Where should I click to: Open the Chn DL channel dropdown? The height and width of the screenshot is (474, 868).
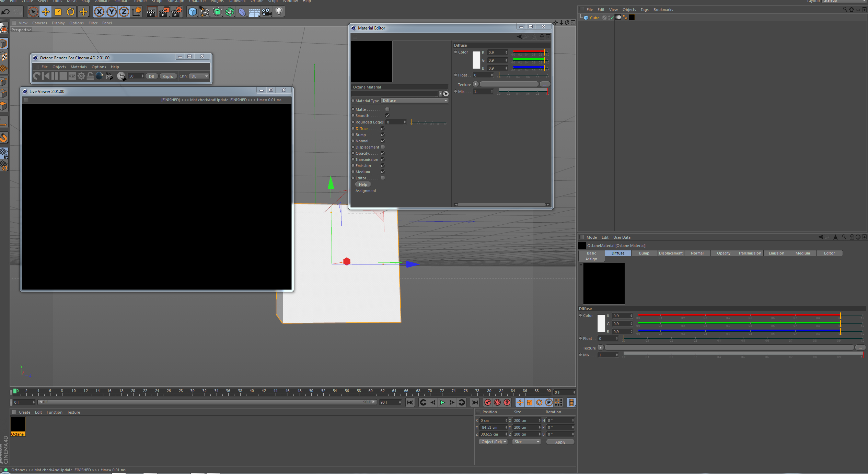(199, 76)
